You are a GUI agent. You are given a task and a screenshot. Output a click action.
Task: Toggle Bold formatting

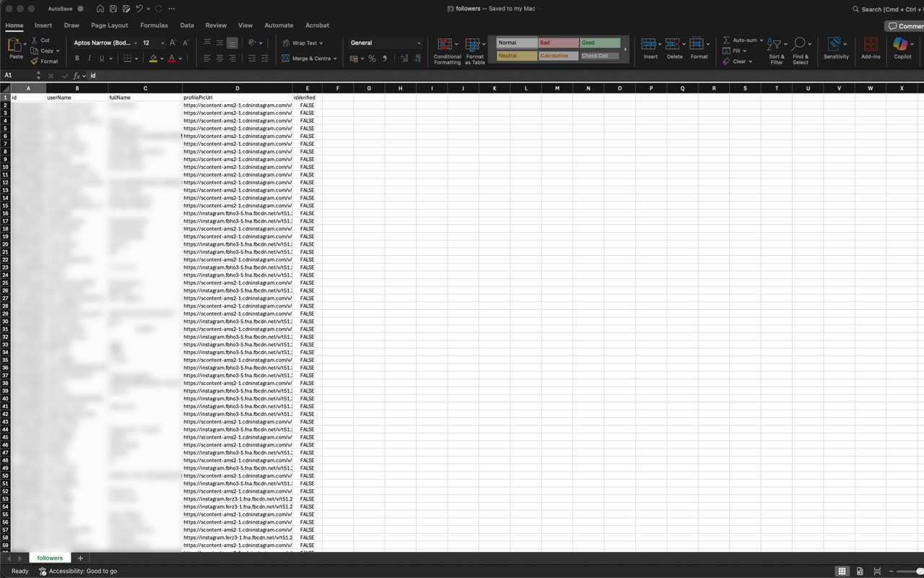77,59
